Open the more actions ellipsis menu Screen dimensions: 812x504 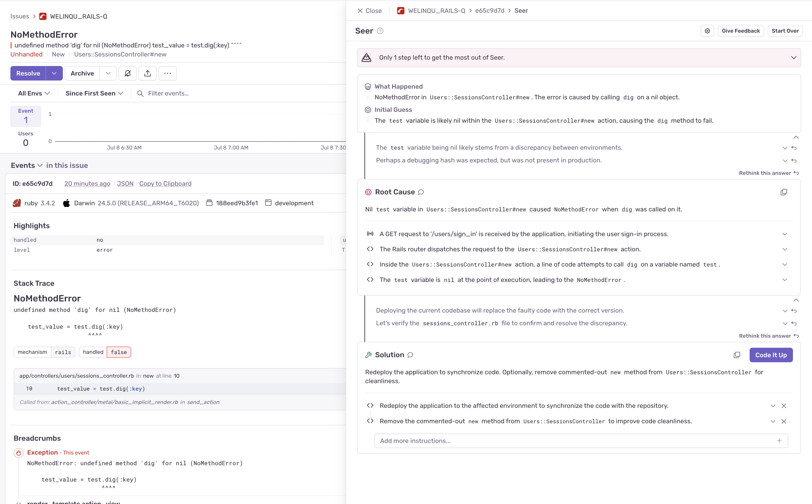pos(168,73)
